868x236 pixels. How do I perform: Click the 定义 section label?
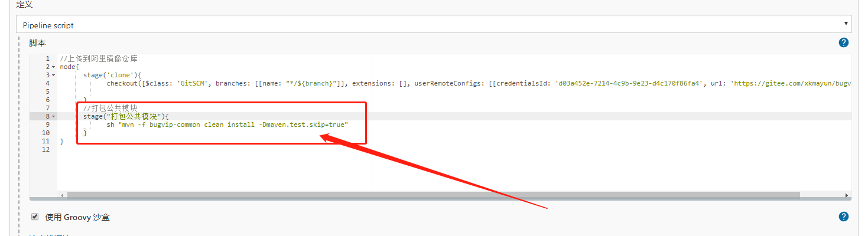coord(24,4)
